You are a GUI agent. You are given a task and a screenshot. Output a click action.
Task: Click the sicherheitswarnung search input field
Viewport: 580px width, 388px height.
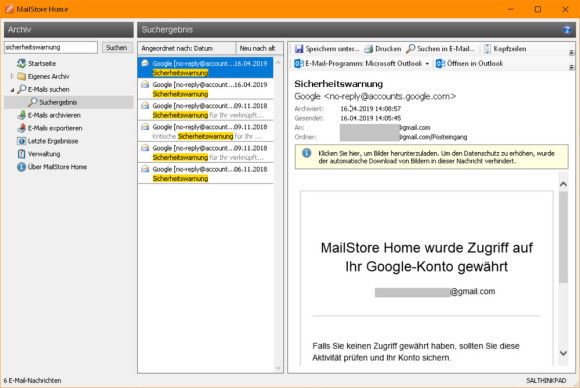(51, 47)
